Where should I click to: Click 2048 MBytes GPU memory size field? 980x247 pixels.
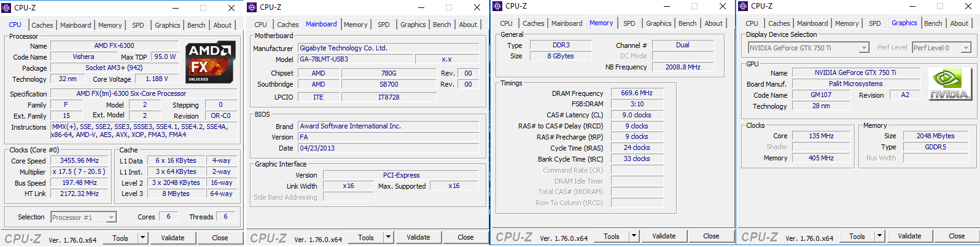tap(935, 136)
